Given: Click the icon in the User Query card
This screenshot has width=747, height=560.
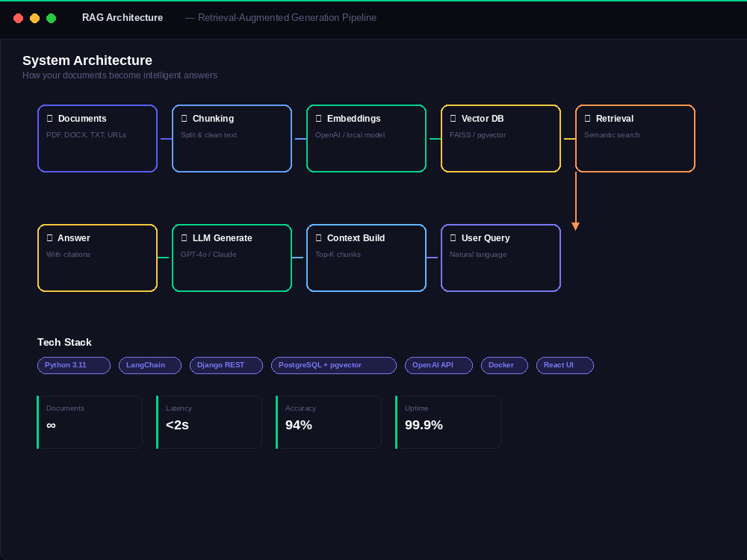Looking at the screenshot, I should point(453,238).
